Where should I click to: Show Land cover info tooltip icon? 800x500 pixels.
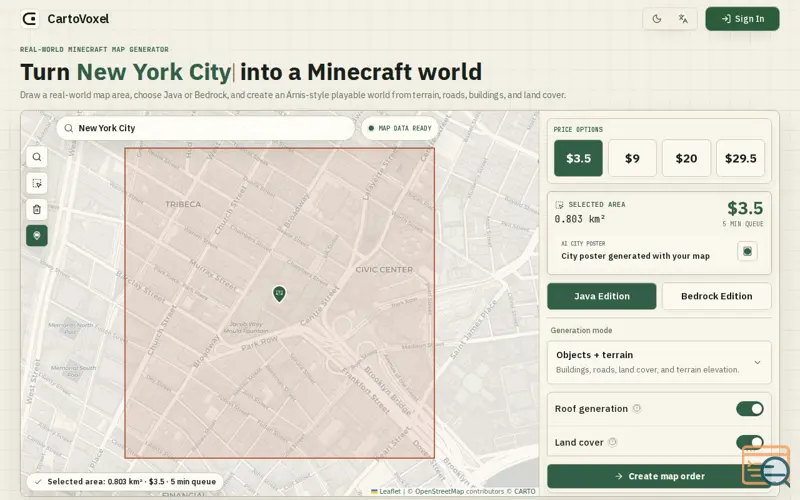coord(612,442)
